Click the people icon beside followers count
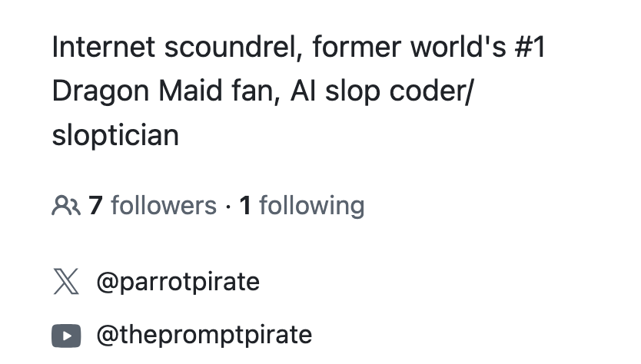The image size is (641, 364). (x=65, y=206)
